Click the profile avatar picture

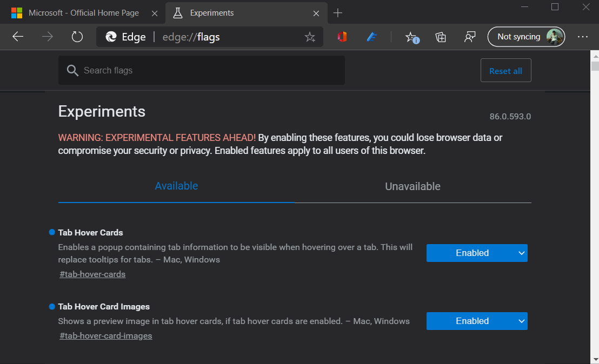click(554, 37)
